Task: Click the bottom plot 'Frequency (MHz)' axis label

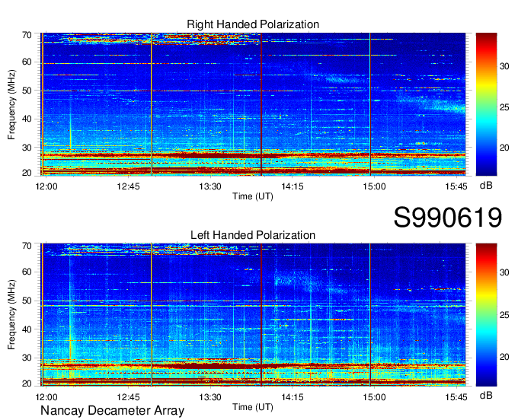Action: coord(11,315)
